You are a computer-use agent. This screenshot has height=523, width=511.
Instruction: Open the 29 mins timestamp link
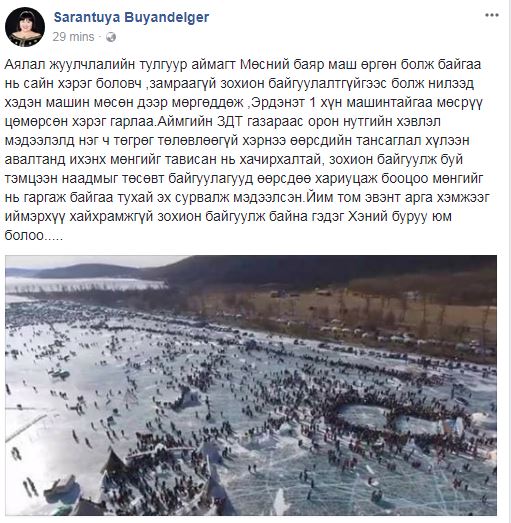click(73, 37)
